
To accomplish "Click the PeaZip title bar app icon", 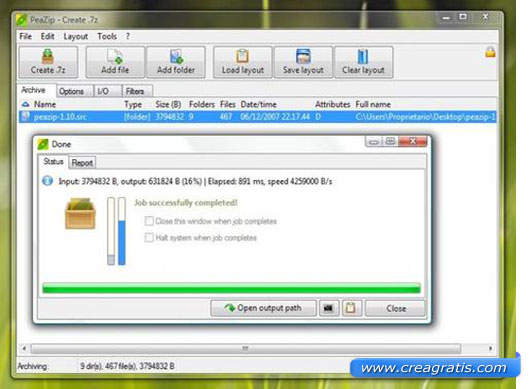I will (22, 20).
